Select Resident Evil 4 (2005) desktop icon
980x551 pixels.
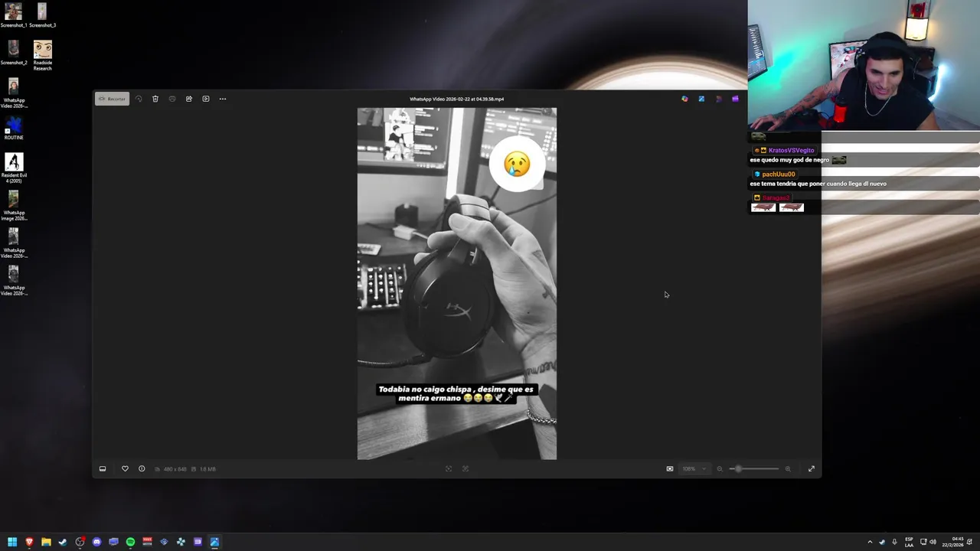point(14,168)
